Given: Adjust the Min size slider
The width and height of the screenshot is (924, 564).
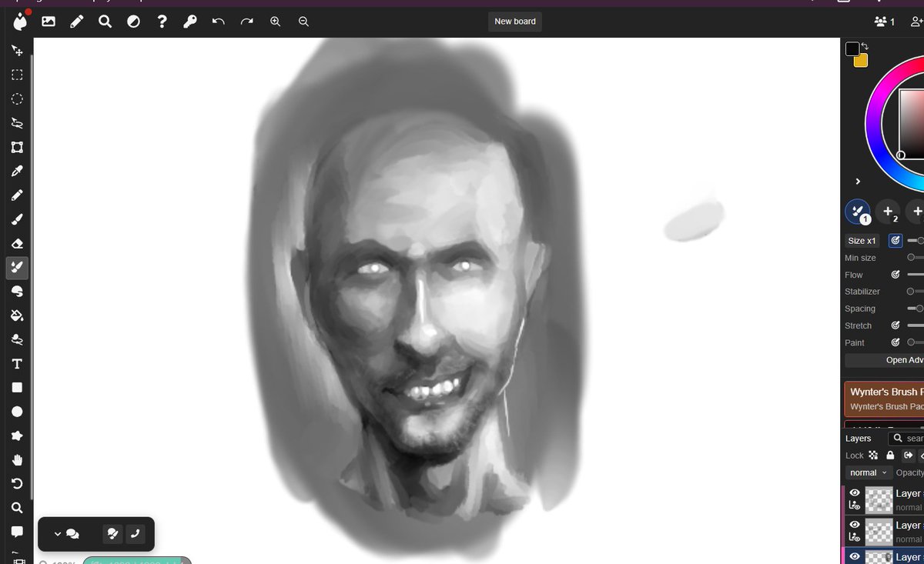Looking at the screenshot, I should pyautogui.click(x=915, y=258).
